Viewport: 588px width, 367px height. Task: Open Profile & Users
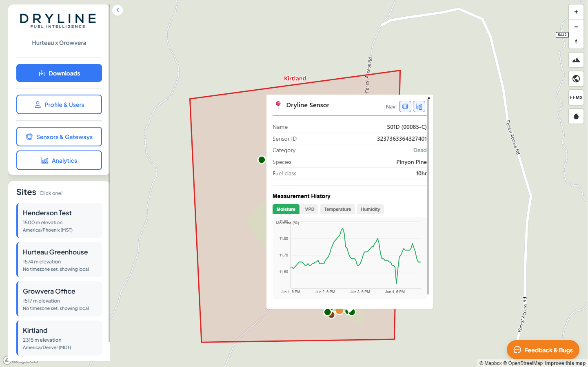click(x=59, y=104)
